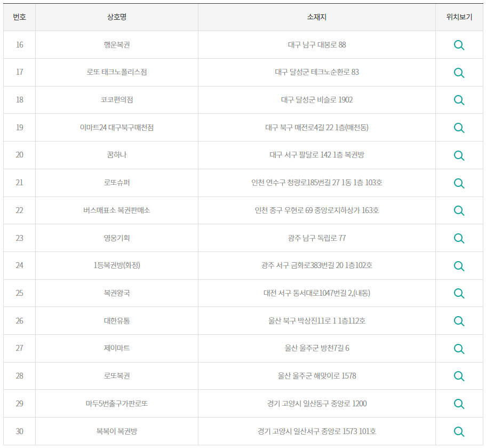
Task: Show location of 로또복권 in 울주군
Action: tap(459, 376)
